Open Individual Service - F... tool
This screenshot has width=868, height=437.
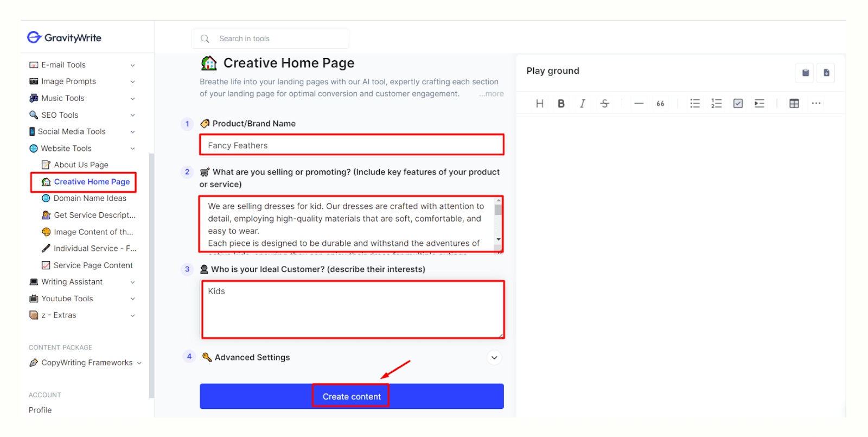click(x=89, y=248)
